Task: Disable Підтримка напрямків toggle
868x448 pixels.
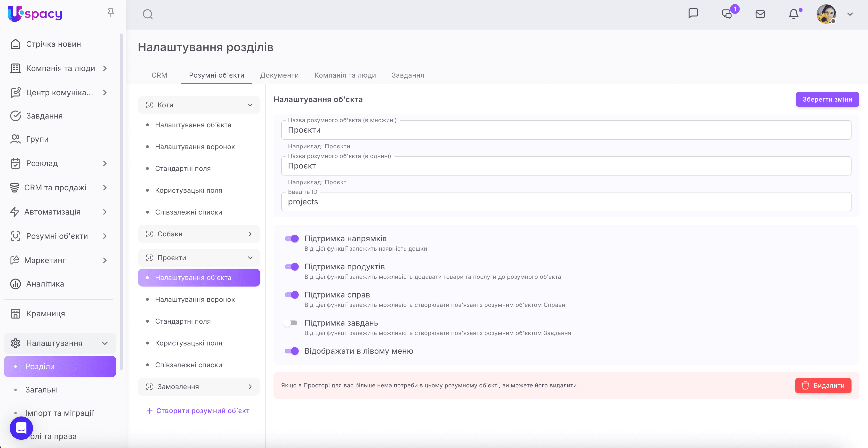Action: (291, 239)
